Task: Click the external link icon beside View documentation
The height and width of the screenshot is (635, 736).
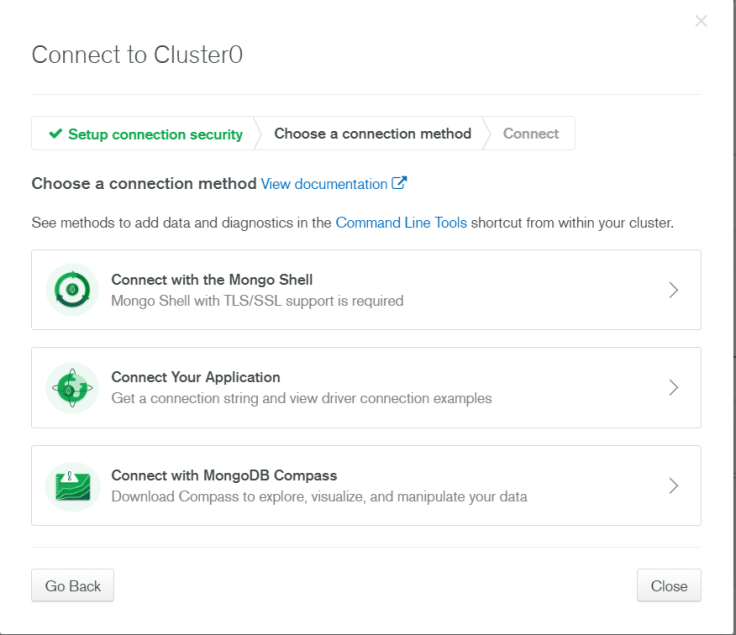Action: (x=400, y=184)
